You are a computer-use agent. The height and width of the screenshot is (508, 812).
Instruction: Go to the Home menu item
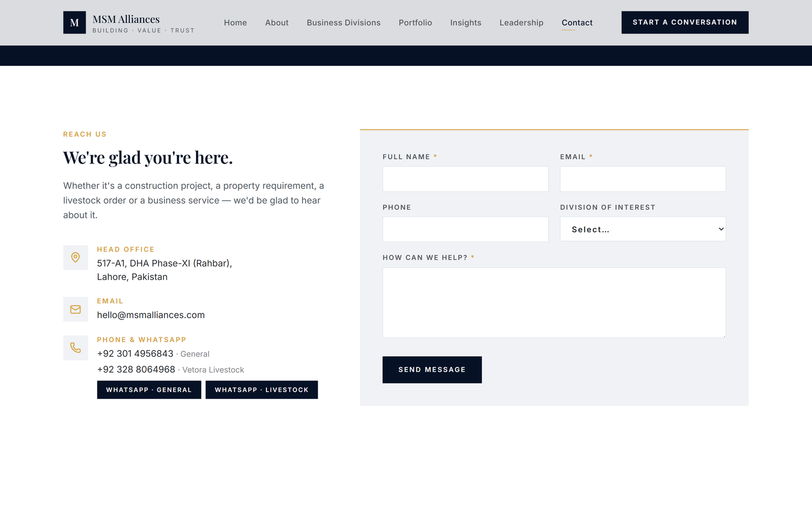click(235, 23)
